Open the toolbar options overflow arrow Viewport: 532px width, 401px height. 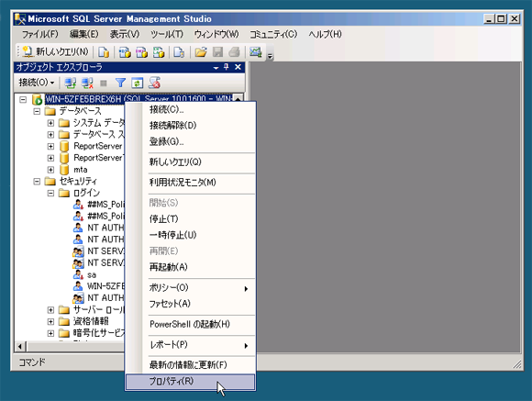(x=270, y=56)
